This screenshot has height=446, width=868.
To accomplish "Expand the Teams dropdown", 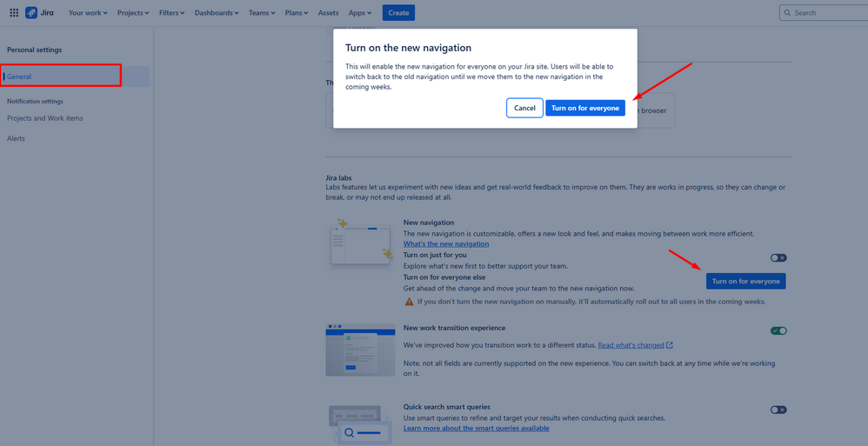I will (261, 13).
